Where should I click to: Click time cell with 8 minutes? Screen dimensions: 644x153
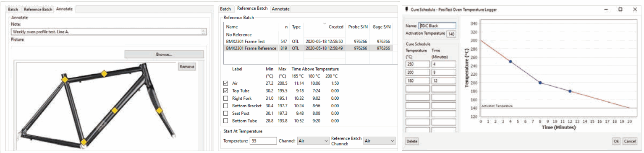[444, 72]
